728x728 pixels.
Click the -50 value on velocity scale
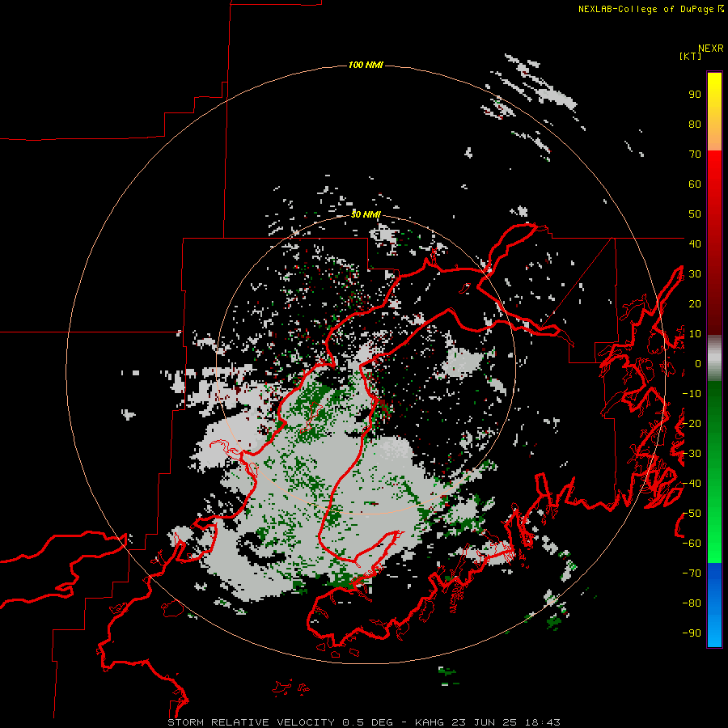[692, 514]
